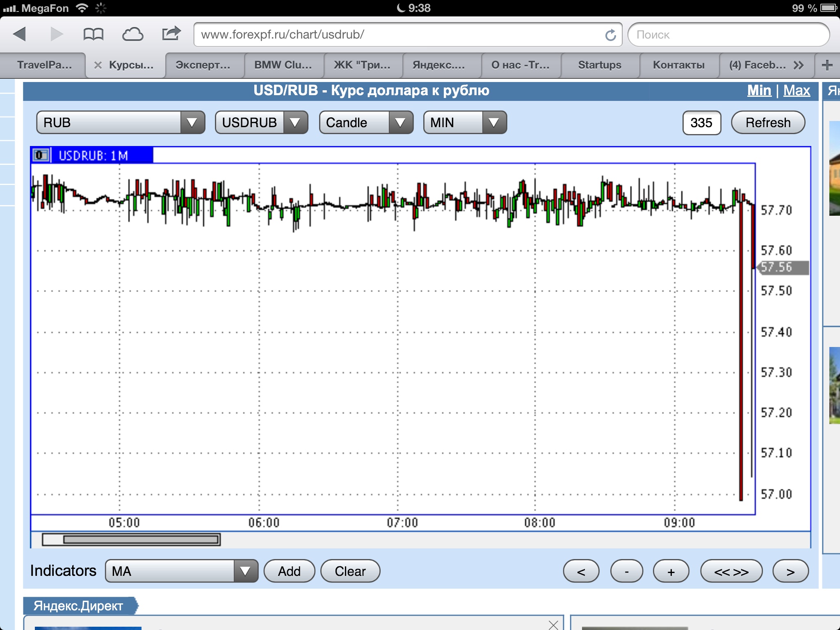
Task: Click the < chart navigation button
Action: [581, 571]
